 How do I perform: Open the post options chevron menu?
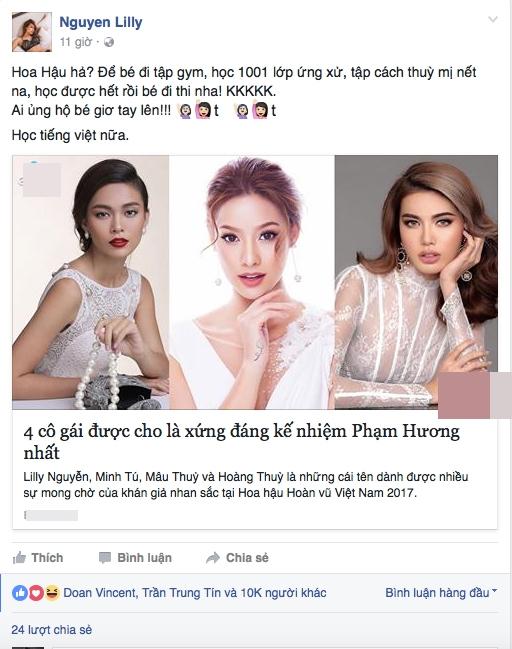coord(493,19)
